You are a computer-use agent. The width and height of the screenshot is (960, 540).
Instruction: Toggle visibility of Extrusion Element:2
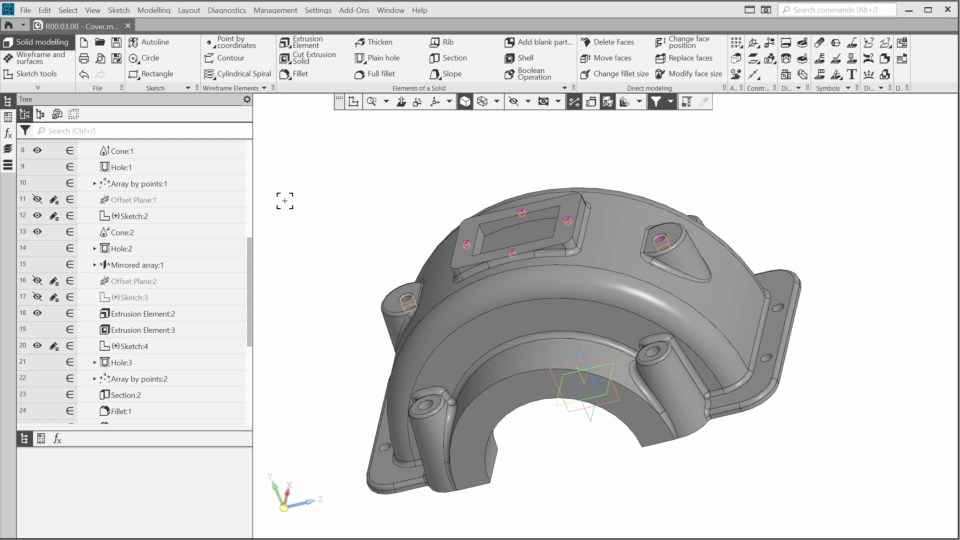tap(37, 313)
